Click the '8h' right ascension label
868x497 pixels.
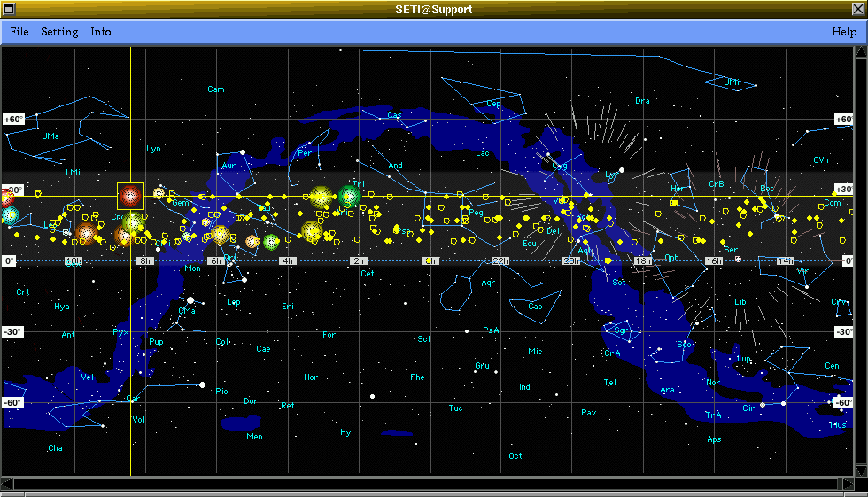click(x=144, y=261)
